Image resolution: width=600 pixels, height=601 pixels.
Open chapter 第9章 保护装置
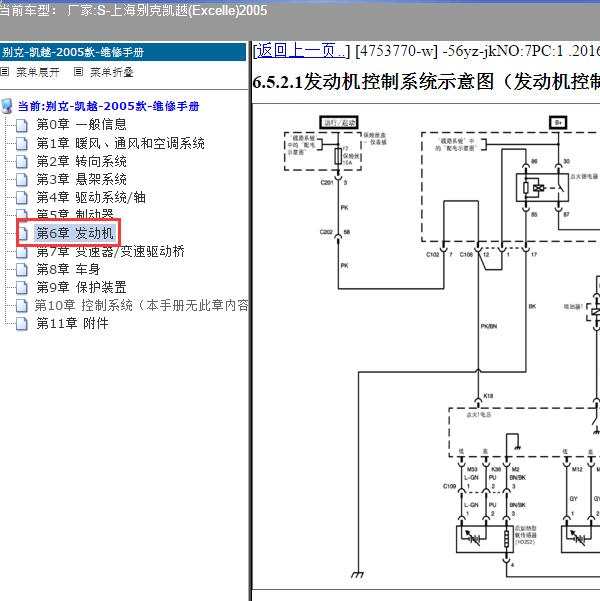tap(81, 287)
